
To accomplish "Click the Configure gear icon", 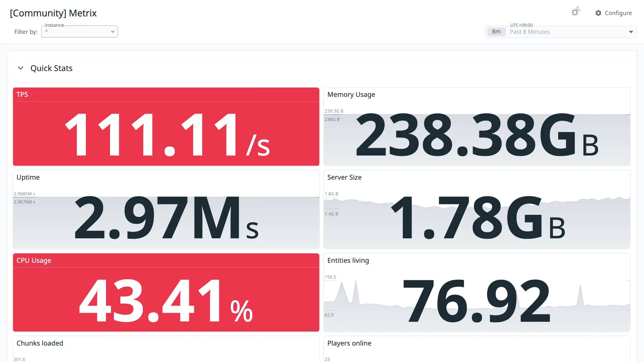I will click(598, 13).
